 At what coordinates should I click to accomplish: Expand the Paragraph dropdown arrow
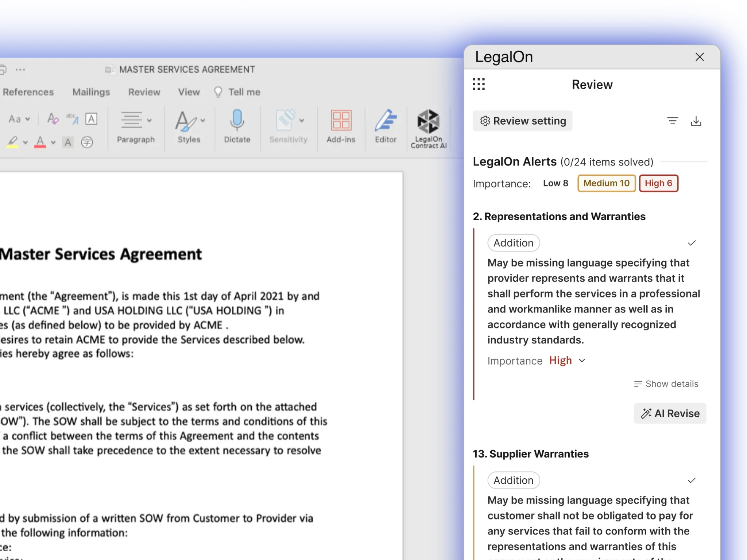(149, 120)
